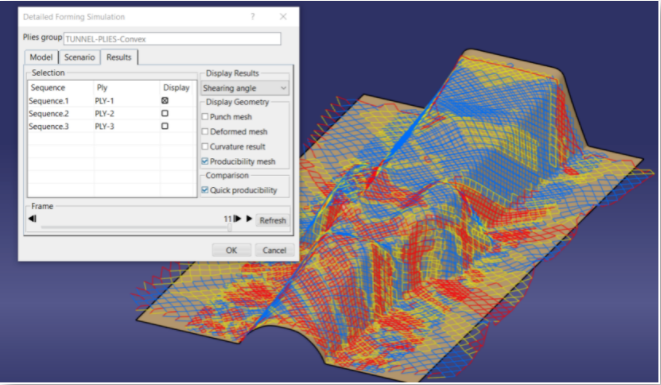
Task: Click the PLY-1 cell
Action: 105,101
